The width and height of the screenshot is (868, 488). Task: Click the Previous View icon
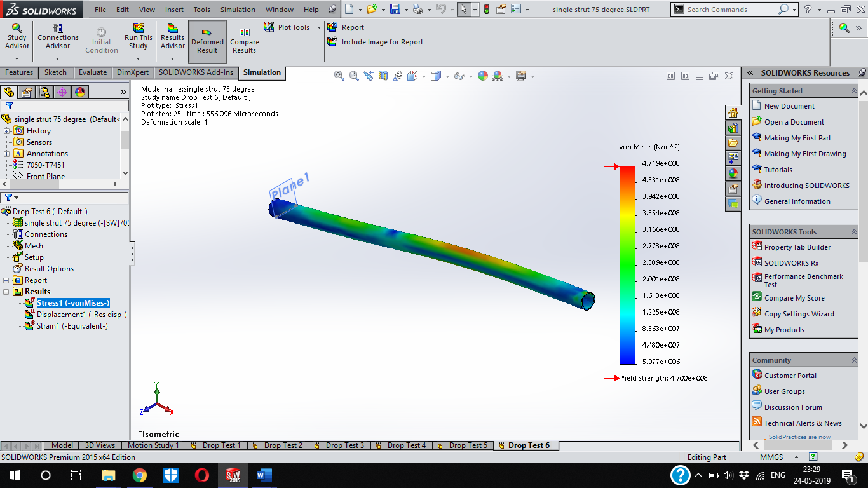[369, 76]
